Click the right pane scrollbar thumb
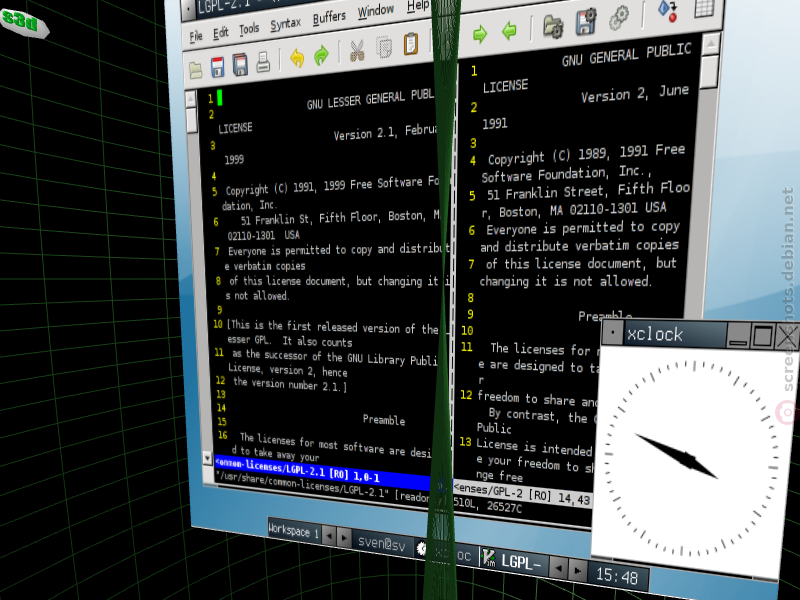The width and height of the screenshot is (800, 600). click(x=709, y=71)
